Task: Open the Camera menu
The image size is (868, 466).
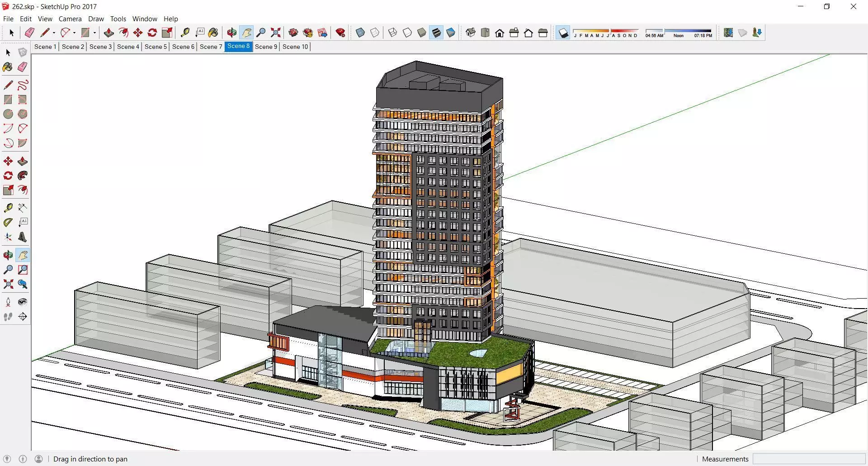Action: pos(70,19)
